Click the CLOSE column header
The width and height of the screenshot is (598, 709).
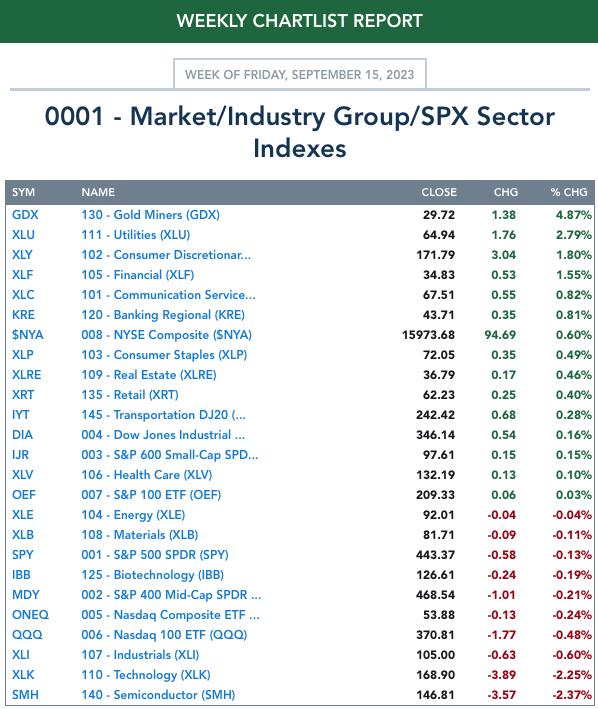438,192
